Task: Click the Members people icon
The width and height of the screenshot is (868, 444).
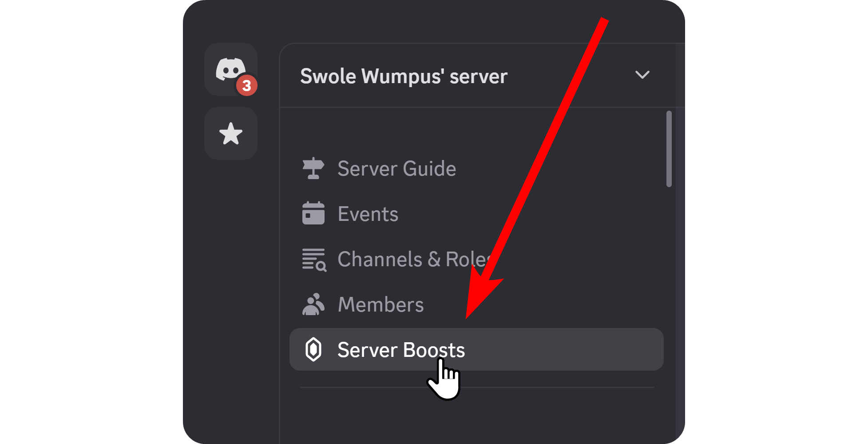Action: 314,304
